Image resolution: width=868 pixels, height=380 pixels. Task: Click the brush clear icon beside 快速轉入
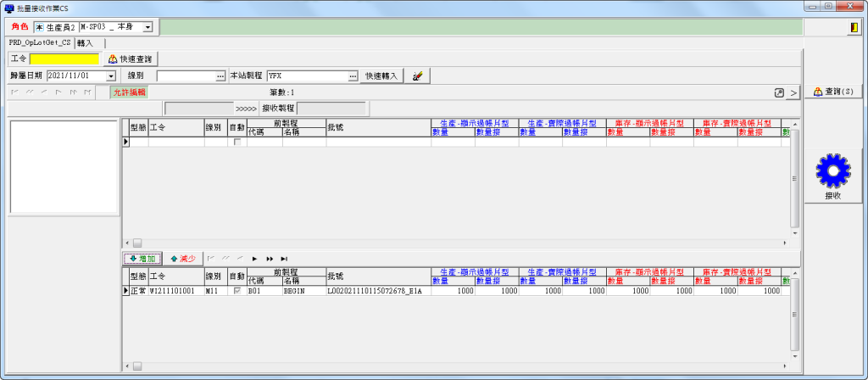[417, 75]
